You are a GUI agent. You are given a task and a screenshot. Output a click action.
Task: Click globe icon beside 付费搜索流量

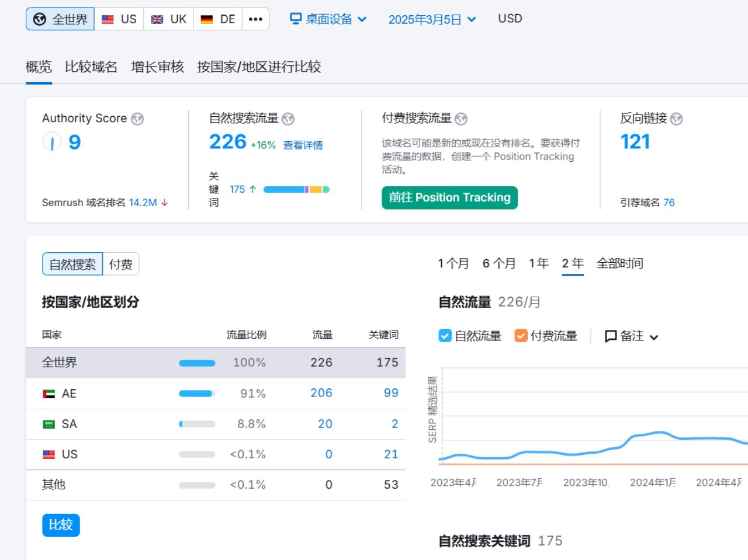click(461, 119)
